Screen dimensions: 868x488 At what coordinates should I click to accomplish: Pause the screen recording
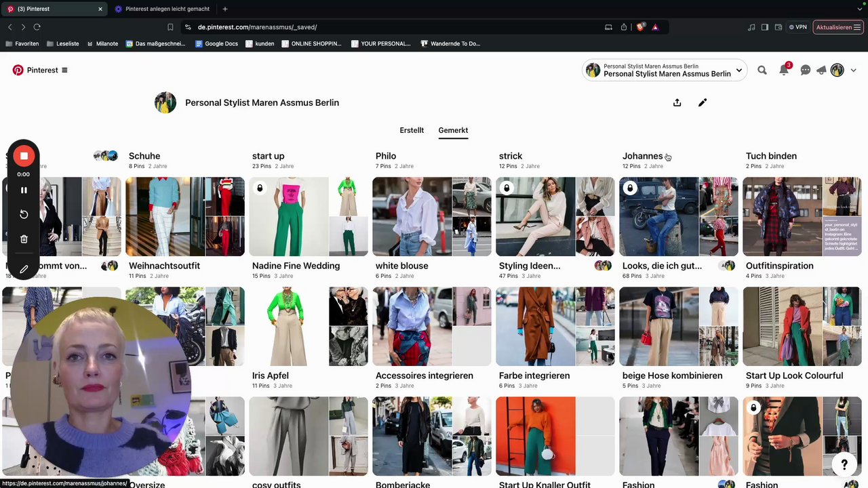click(x=24, y=190)
